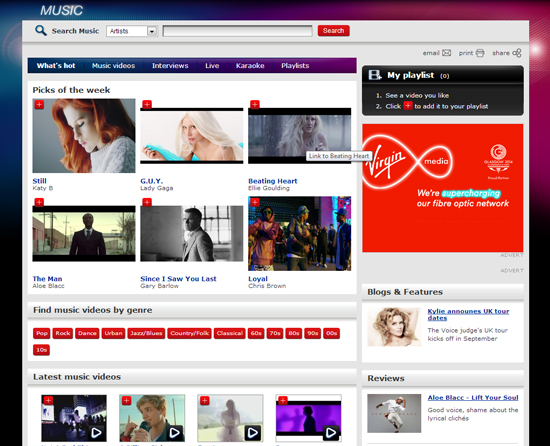Filter videos by Classical genre

(229, 333)
